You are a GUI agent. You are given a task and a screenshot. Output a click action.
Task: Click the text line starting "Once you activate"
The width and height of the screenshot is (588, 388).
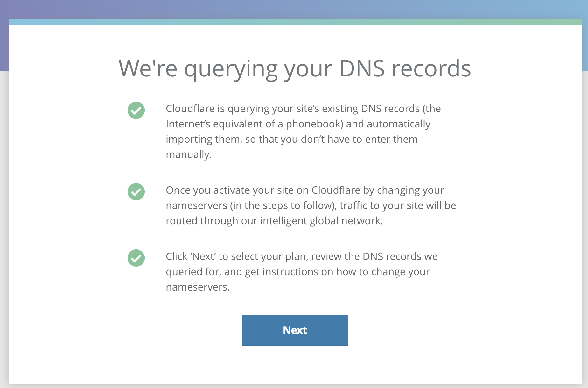(x=305, y=190)
